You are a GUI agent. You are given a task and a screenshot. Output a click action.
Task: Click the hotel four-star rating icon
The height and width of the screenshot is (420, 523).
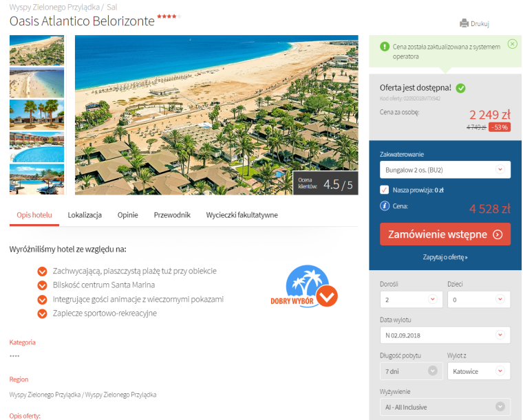click(x=169, y=16)
